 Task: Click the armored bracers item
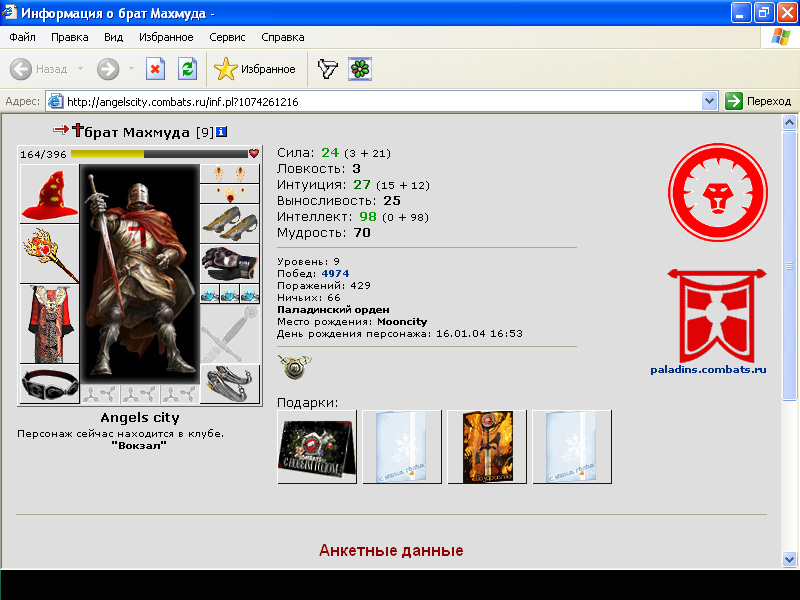click(230, 223)
